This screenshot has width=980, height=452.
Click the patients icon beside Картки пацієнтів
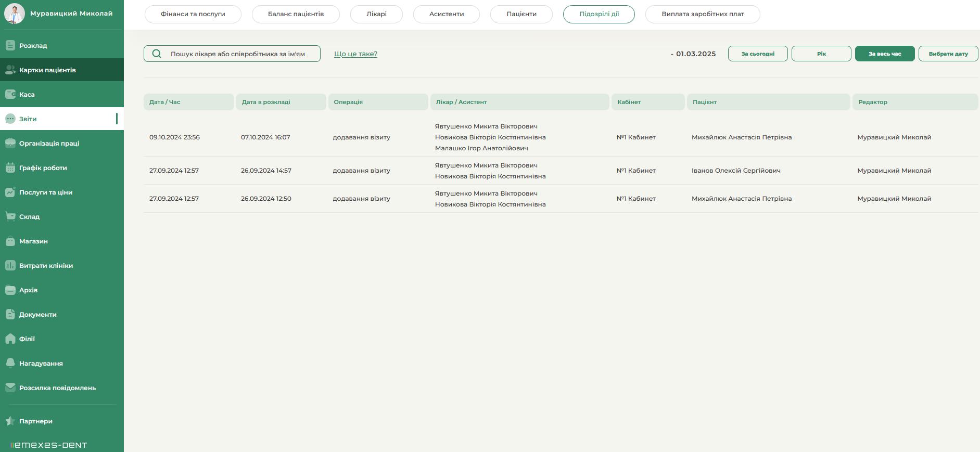(10, 70)
